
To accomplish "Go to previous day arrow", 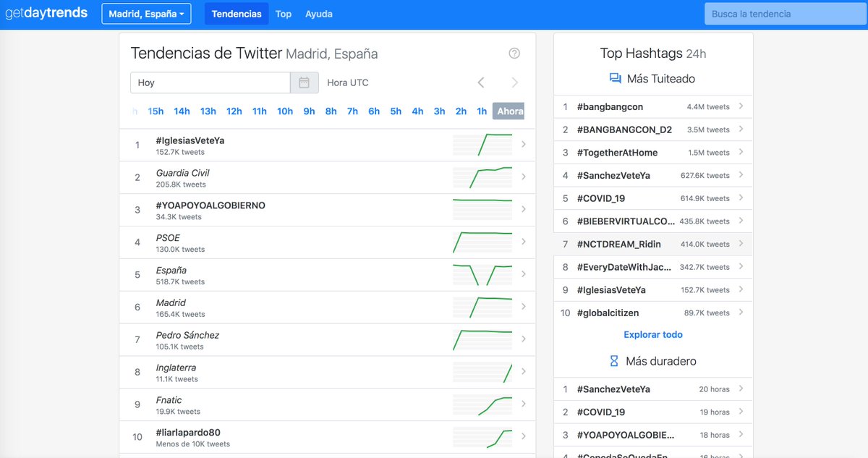I will [481, 82].
